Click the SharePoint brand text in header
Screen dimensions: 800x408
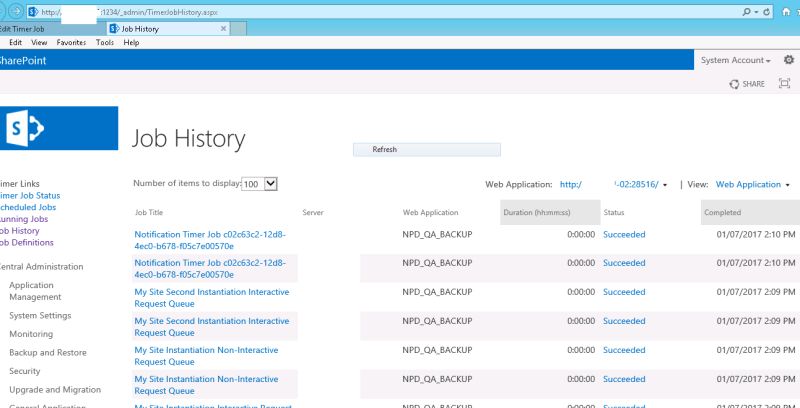click(22, 60)
